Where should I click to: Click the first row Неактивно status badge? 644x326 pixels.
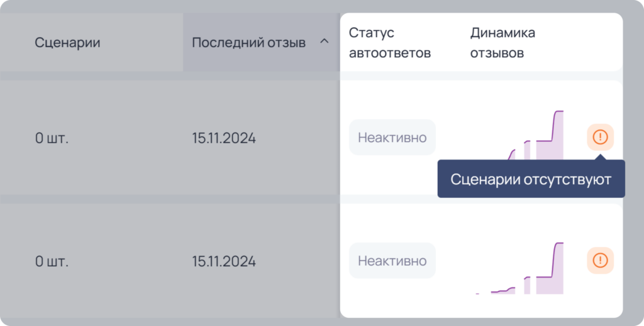pyautogui.click(x=392, y=138)
